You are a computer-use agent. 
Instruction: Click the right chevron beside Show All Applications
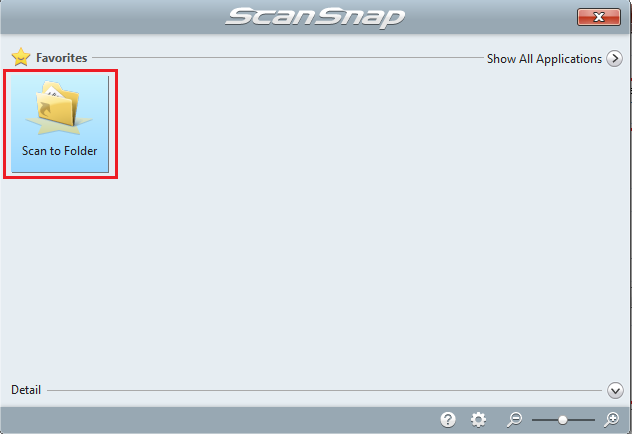tap(614, 58)
